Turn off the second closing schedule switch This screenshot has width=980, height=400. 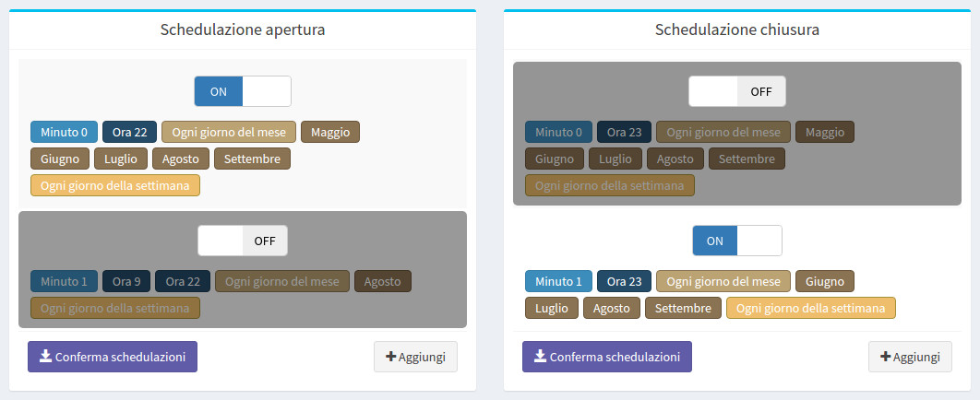coord(737,241)
